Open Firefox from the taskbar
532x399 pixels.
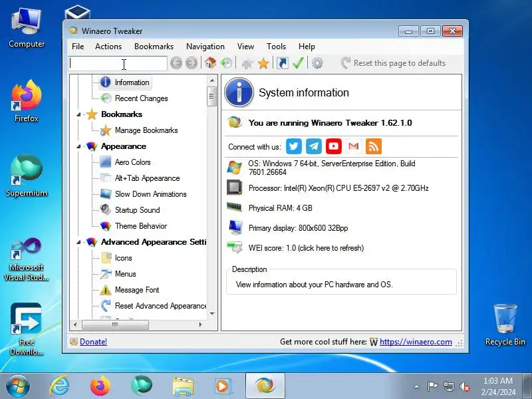pyautogui.click(x=100, y=386)
